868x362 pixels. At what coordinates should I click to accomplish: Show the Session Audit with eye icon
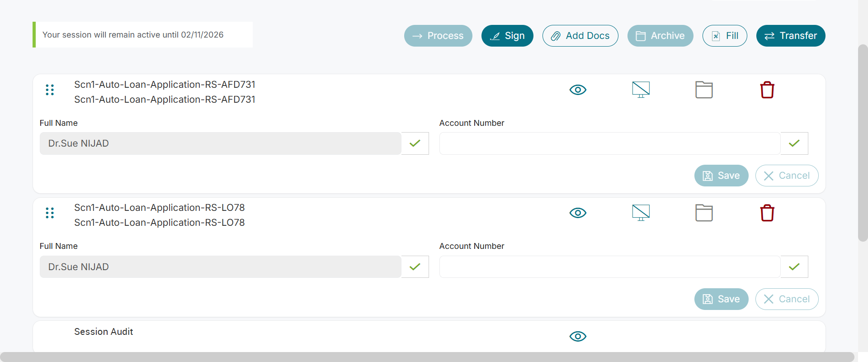[578, 336]
